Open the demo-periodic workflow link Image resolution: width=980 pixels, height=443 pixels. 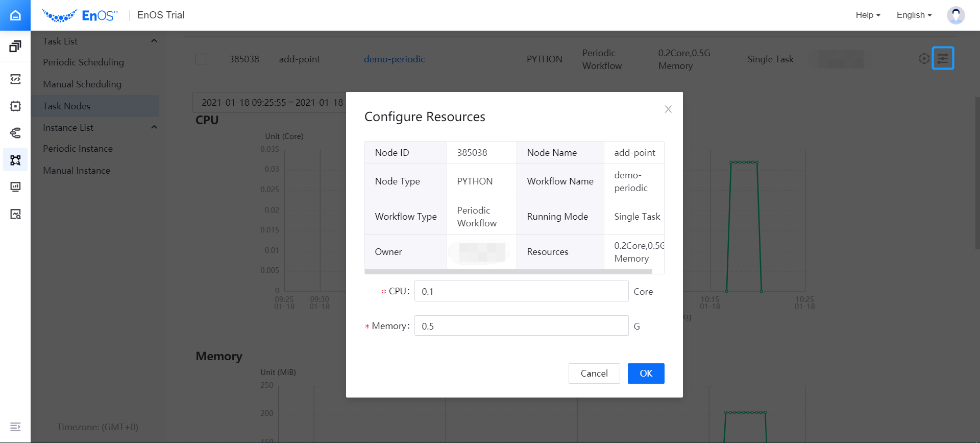[x=394, y=59]
